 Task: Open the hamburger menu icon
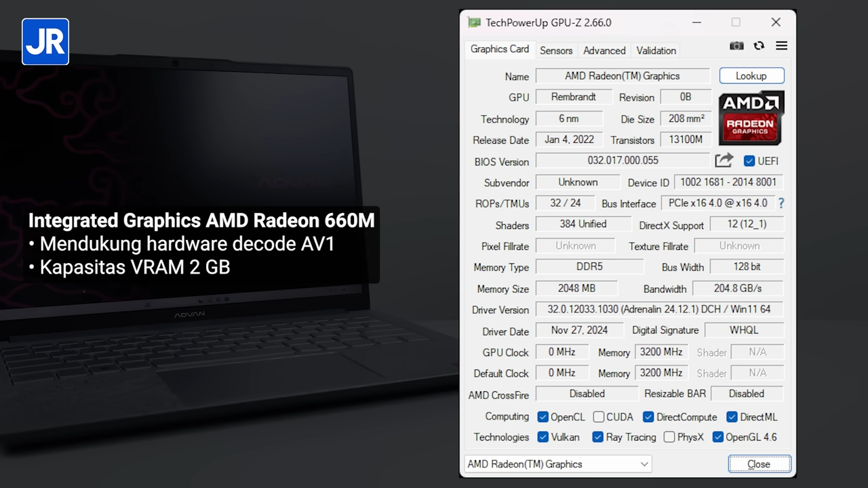point(781,45)
